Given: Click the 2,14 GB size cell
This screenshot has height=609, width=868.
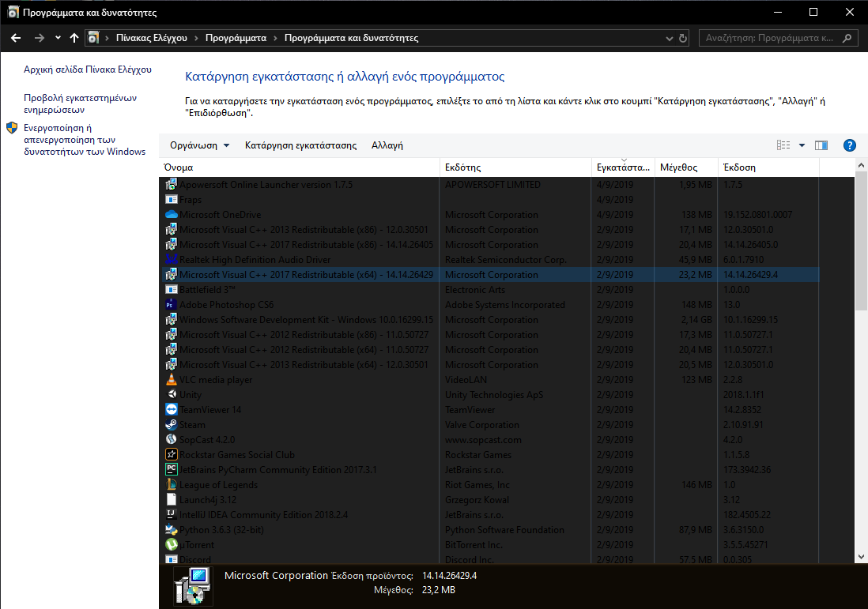Looking at the screenshot, I should pyautogui.click(x=696, y=320).
